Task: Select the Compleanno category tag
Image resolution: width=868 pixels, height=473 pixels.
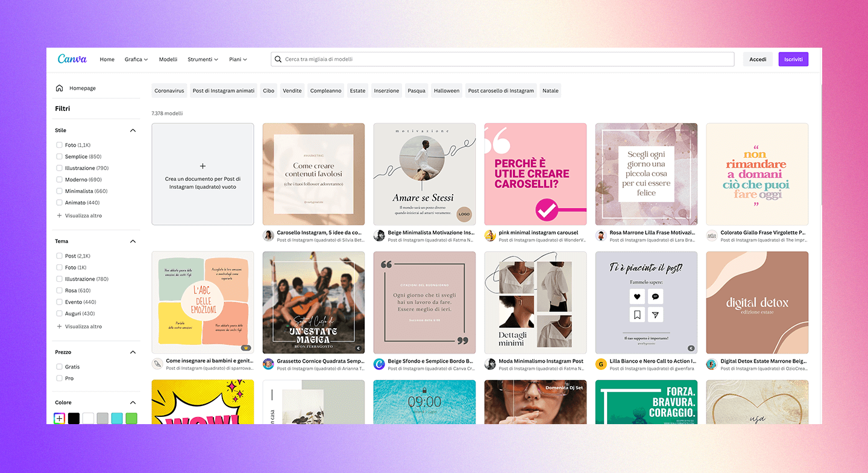Action: click(325, 90)
